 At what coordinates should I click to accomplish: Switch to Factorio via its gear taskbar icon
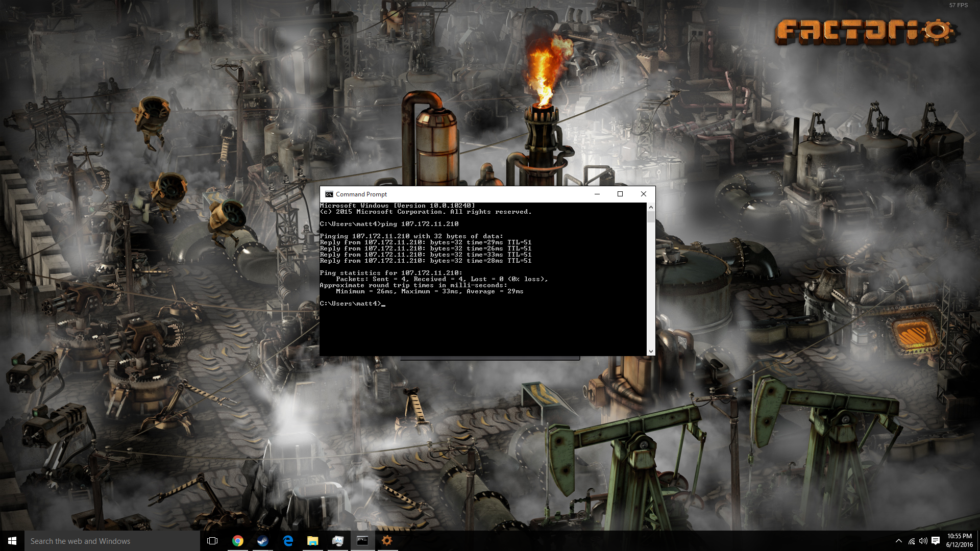click(x=387, y=541)
